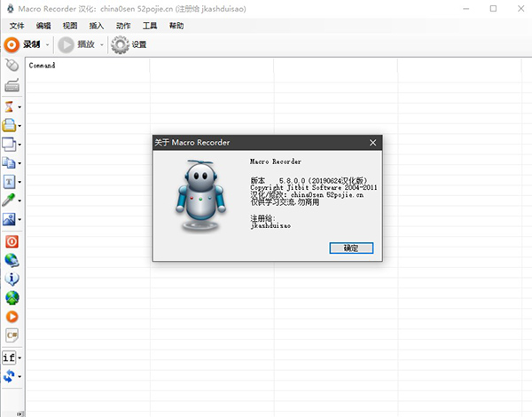Expand the picture icon dropdown arrow

(x=20, y=219)
